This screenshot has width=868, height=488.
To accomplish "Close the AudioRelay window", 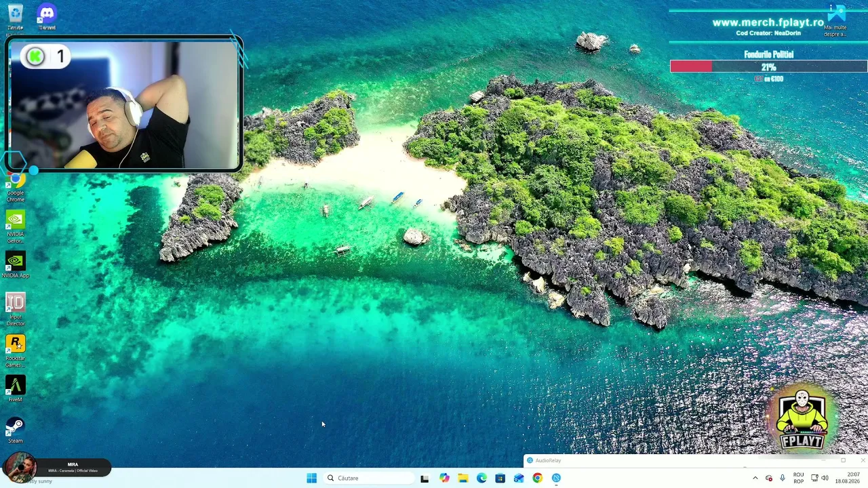I will click(x=862, y=461).
